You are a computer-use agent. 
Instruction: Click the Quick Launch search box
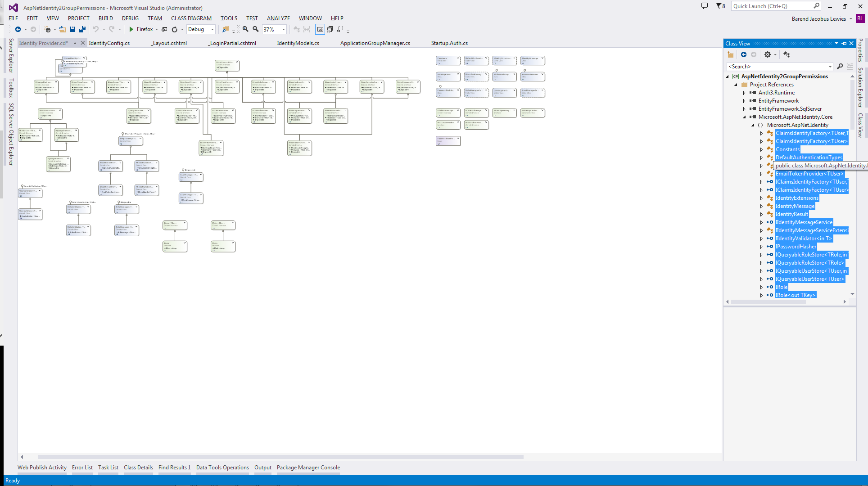click(x=776, y=6)
